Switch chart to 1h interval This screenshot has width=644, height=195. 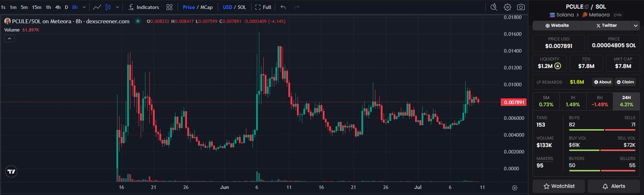click(x=48, y=7)
